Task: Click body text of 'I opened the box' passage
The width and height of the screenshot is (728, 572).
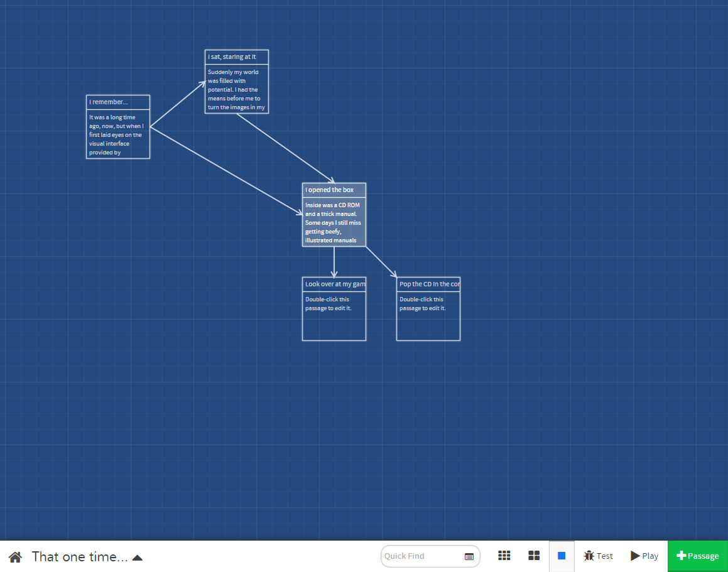Action: pyautogui.click(x=334, y=223)
